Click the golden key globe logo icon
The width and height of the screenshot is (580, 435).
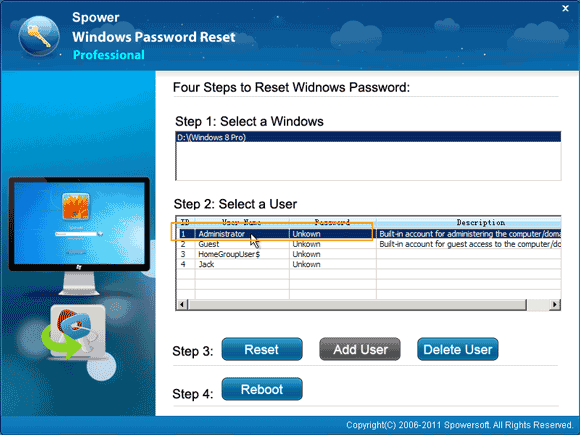pyautogui.click(x=39, y=36)
